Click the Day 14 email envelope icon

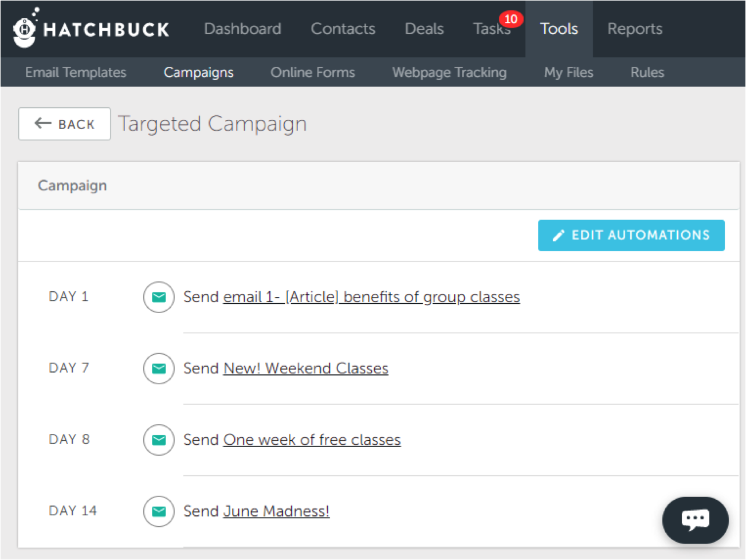(x=159, y=511)
